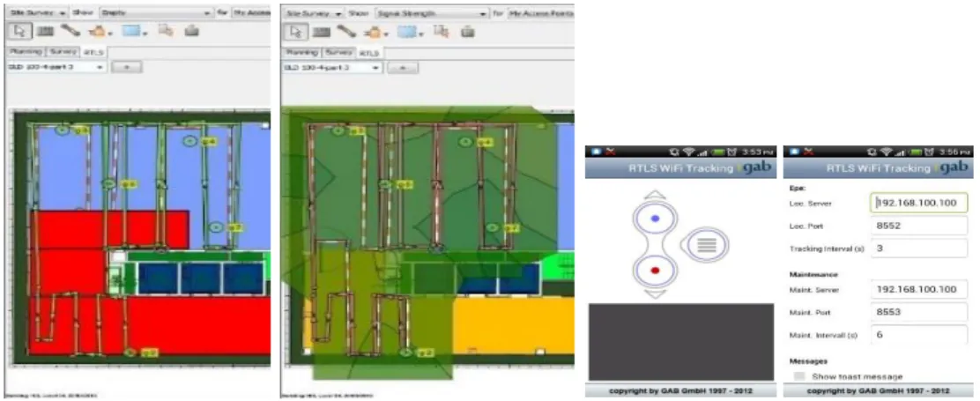Click the Loc. Port field showing 8552

click(918, 226)
